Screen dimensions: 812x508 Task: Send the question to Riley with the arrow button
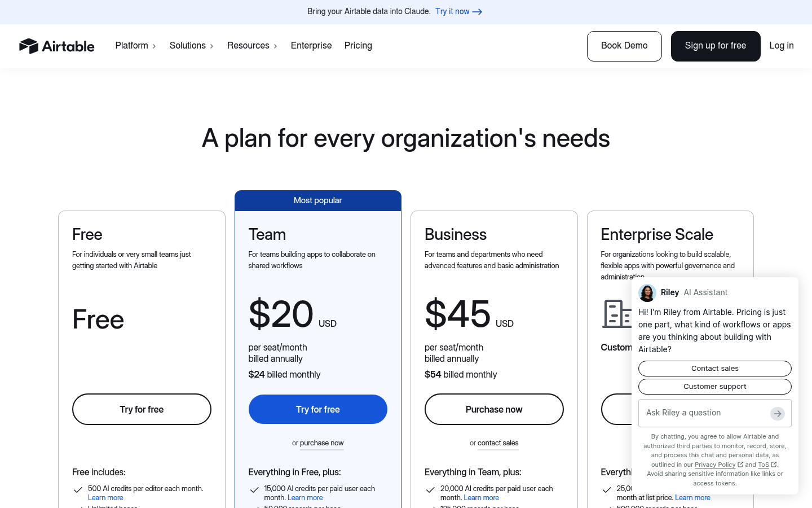point(778,414)
